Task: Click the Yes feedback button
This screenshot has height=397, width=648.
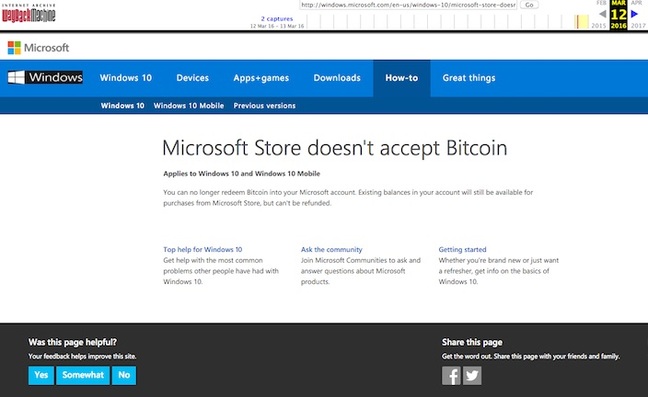Action: (41, 375)
